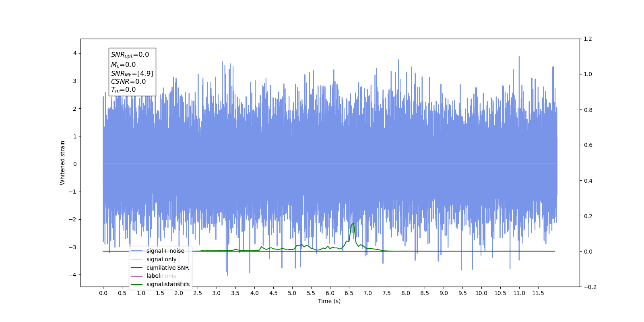Click the x-axis tick label 0.0
The image size is (644, 322).
click(103, 293)
